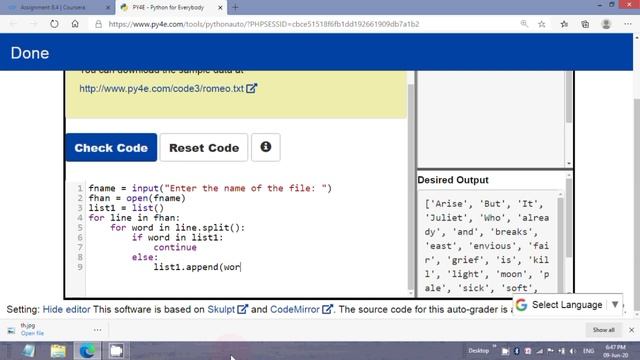Click external link icon beside romeo.txt

click(x=251, y=88)
